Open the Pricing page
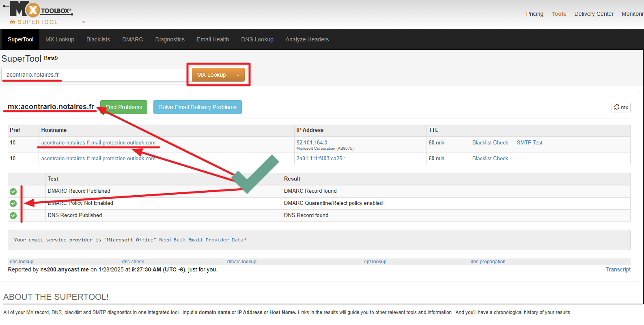The width and height of the screenshot is (644, 325). (534, 14)
